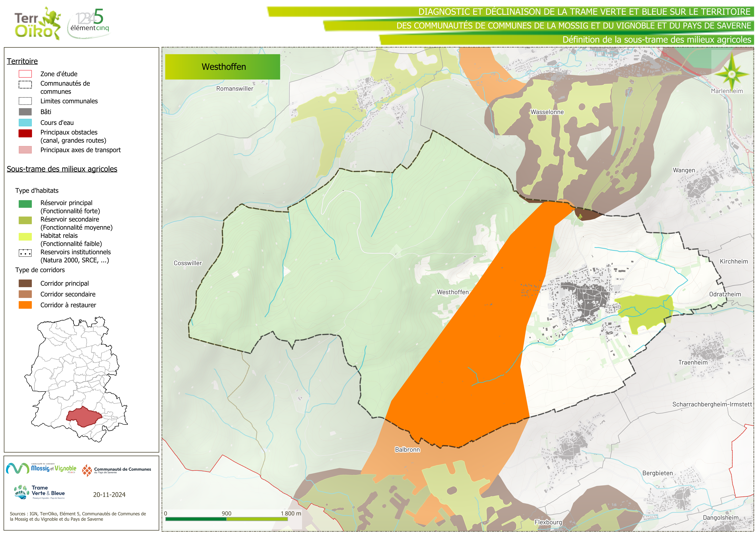This screenshot has height=534, width=756.
Task: Click the Corridor principal brown swatch
Action: (x=25, y=283)
